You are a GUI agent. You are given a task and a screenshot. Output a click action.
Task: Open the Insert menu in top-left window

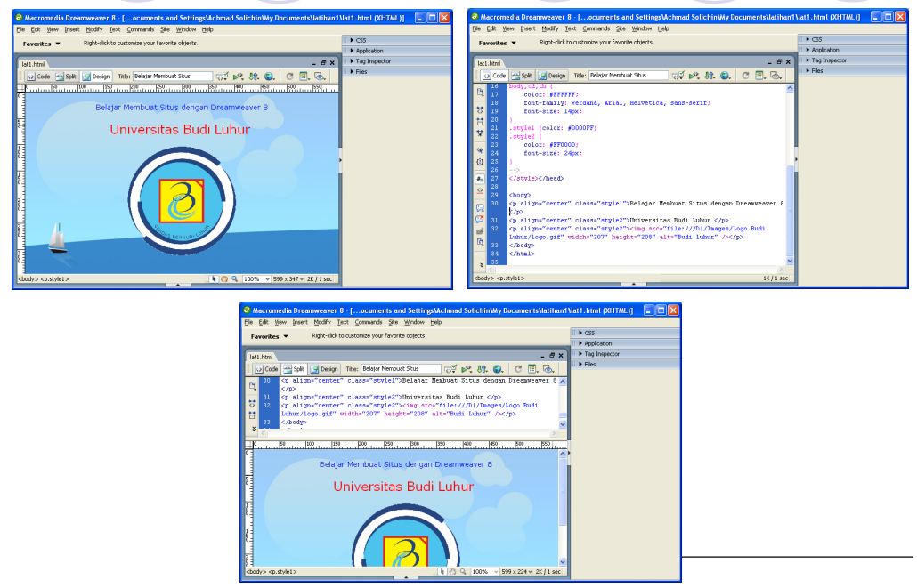point(72,29)
